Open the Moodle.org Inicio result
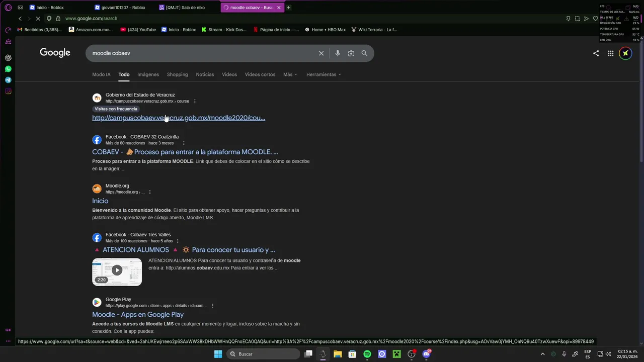Viewport: 644px width, 362px height. (x=100, y=201)
